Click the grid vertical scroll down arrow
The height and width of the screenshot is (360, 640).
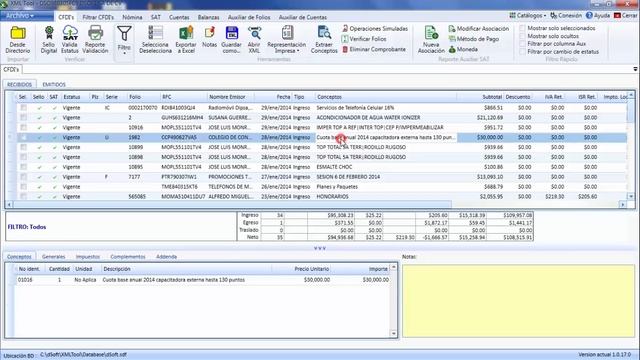[631, 196]
